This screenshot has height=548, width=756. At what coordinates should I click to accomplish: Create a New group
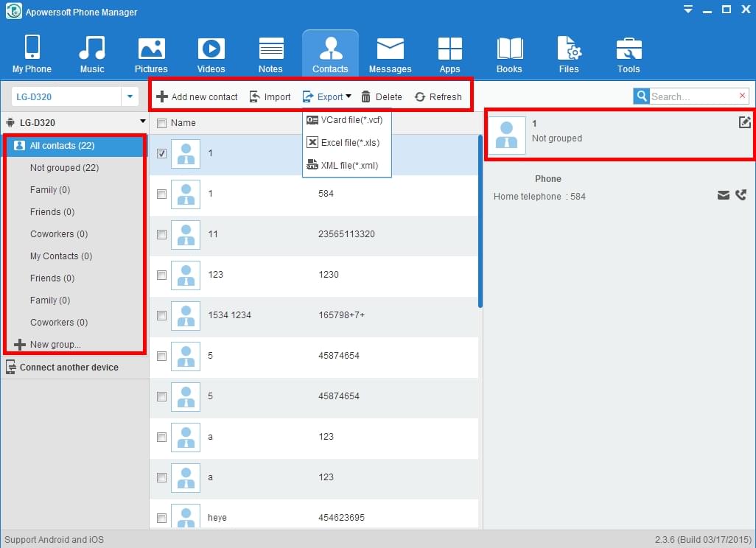point(47,345)
